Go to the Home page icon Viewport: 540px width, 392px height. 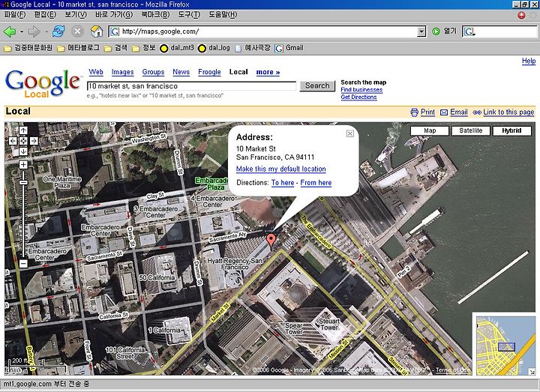(x=97, y=31)
